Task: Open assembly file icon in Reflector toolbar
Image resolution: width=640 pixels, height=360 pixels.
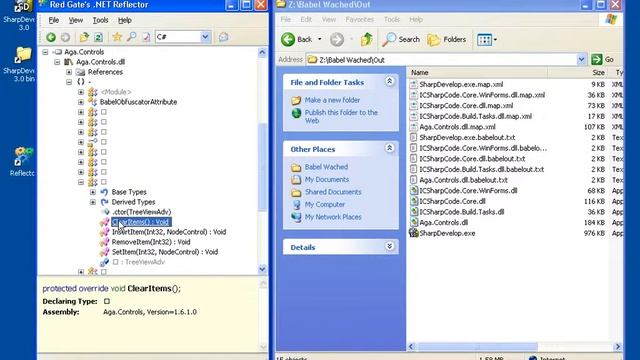Action: click(x=84, y=37)
